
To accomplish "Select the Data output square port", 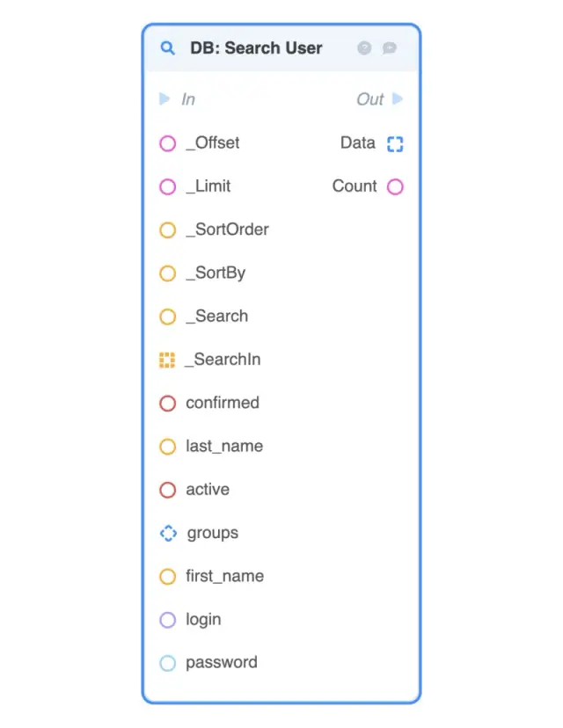I will pos(395,143).
